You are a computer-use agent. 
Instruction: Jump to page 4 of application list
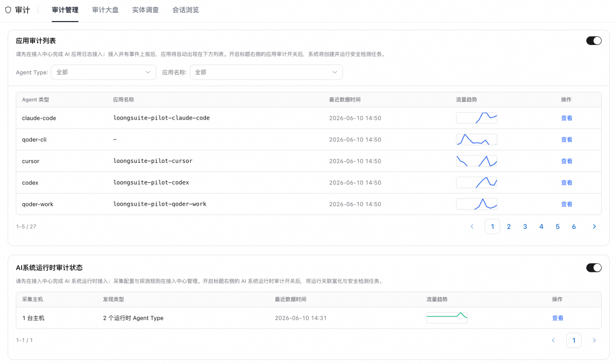[x=541, y=227]
